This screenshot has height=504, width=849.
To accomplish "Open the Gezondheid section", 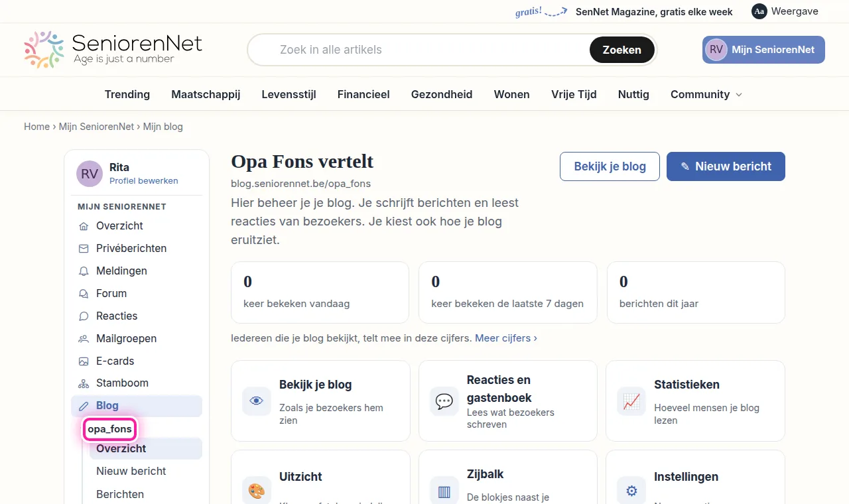I will tap(442, 94).
